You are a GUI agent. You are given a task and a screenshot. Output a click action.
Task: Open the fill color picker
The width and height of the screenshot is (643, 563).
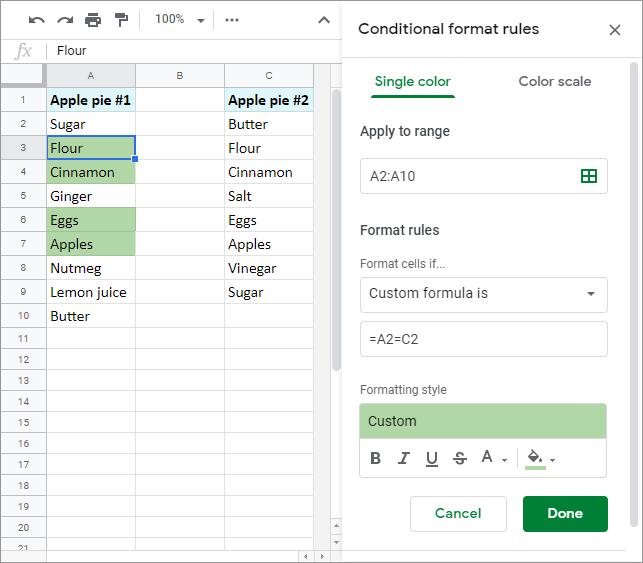pos(540,458)
